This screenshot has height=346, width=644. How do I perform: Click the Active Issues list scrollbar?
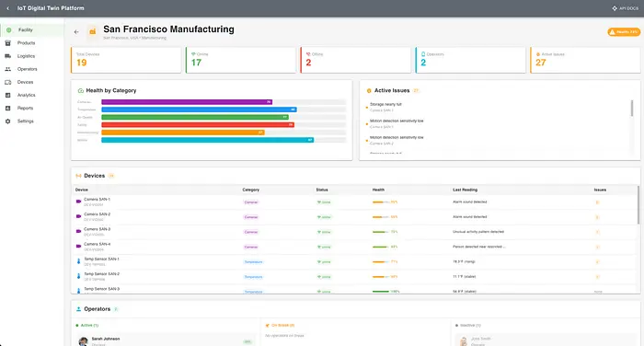coord(632,109)
